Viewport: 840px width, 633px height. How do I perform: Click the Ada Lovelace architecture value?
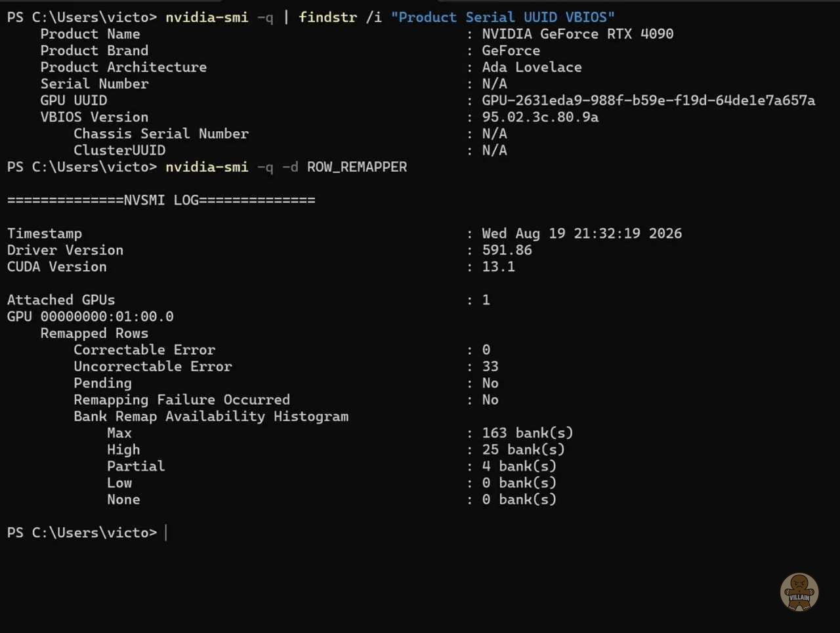pyautogui.click(x=532, y=67)
